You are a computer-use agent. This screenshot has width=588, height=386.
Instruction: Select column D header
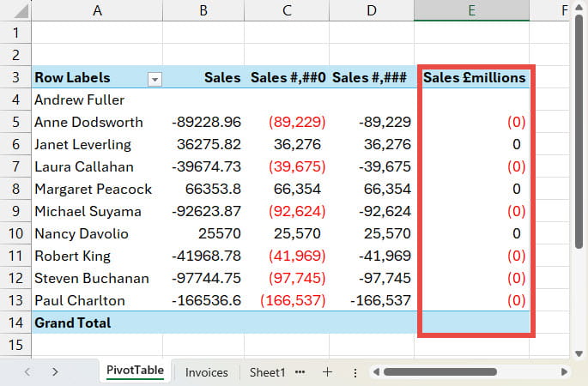click(372, 10)
